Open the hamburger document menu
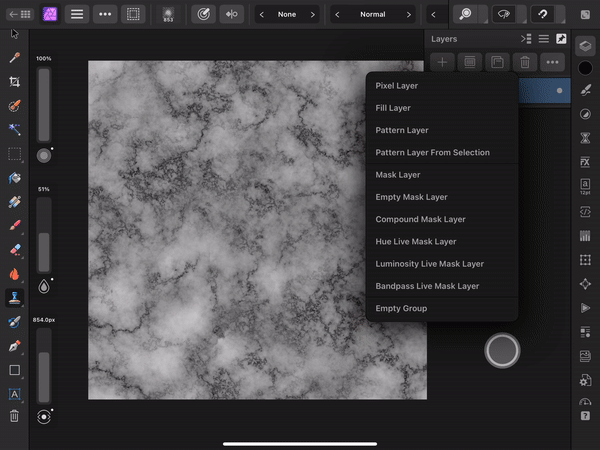 [x=77, y=14]
